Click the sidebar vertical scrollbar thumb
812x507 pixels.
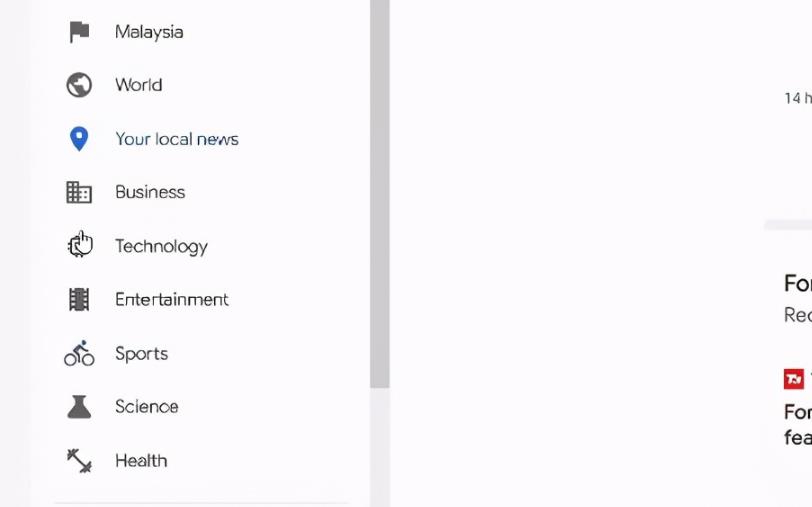click(x=380, y=194)
